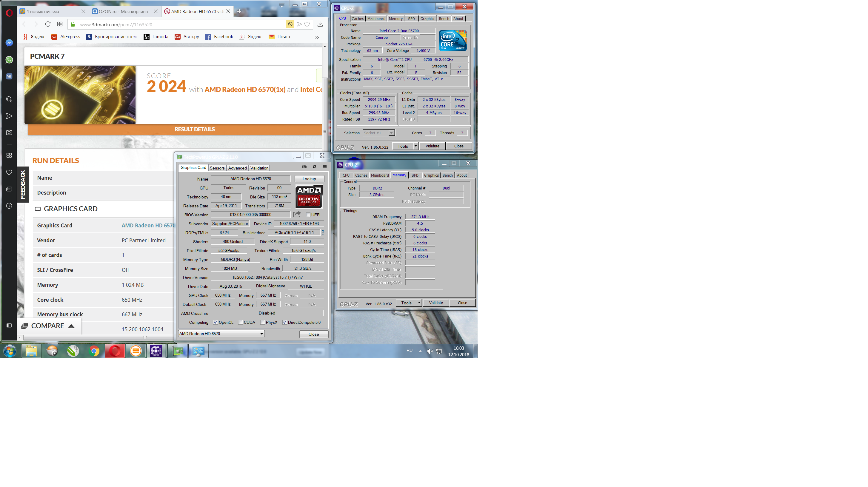The height and width of the screenshot is (487, 868).
Task: Click the Opera menu logo
Action: 9,13
